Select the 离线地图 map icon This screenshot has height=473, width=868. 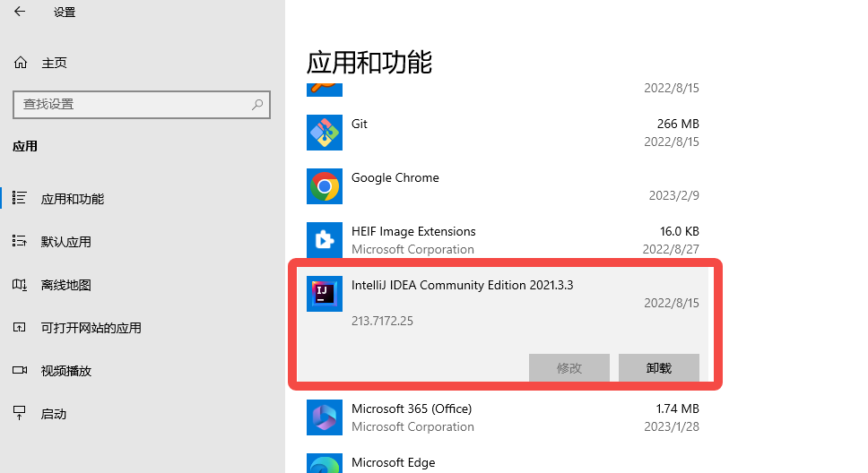(x=20, y=284)
